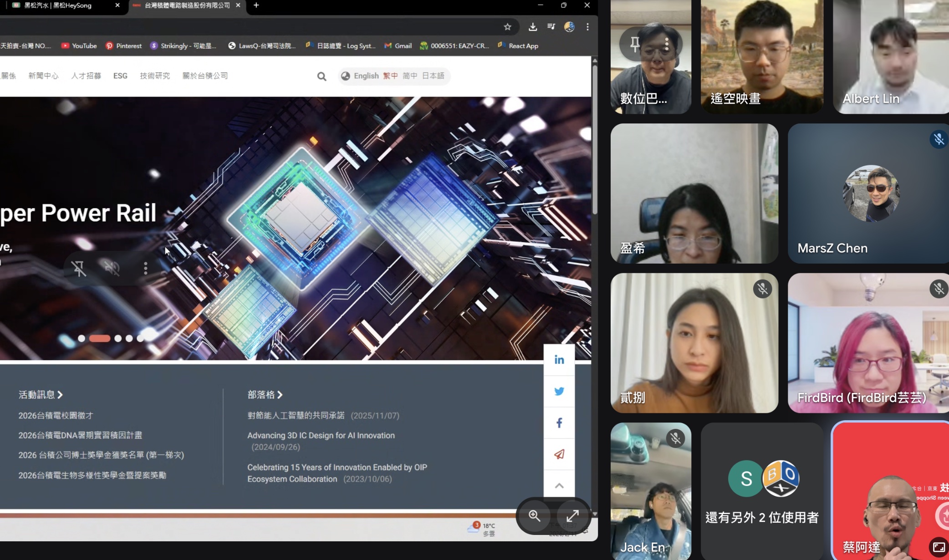949x560 pixels.
Task: Click the back-to-top chevron arrow
Action: tap(559, 485)
